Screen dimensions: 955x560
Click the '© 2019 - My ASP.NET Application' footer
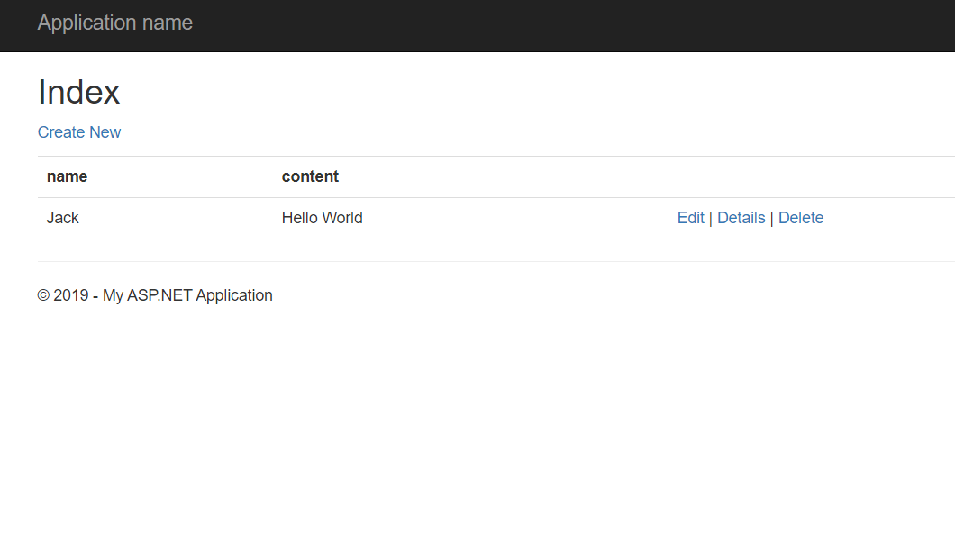(155, 295)
